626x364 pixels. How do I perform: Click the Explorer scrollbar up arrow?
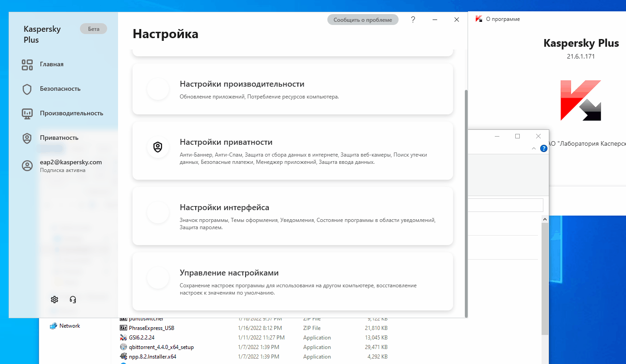tap(545, 219)
